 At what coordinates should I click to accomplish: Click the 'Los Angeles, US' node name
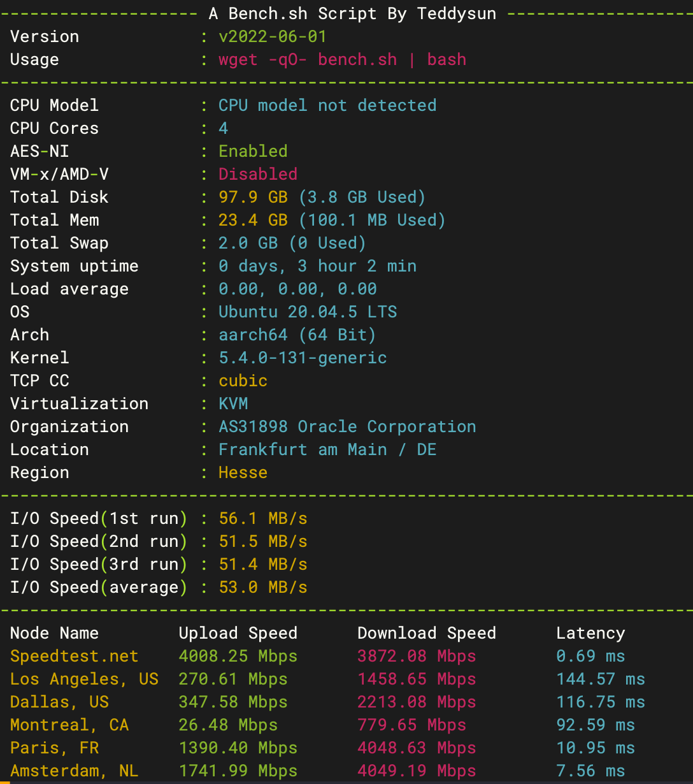pyautogui.click(x=84, y=679)
